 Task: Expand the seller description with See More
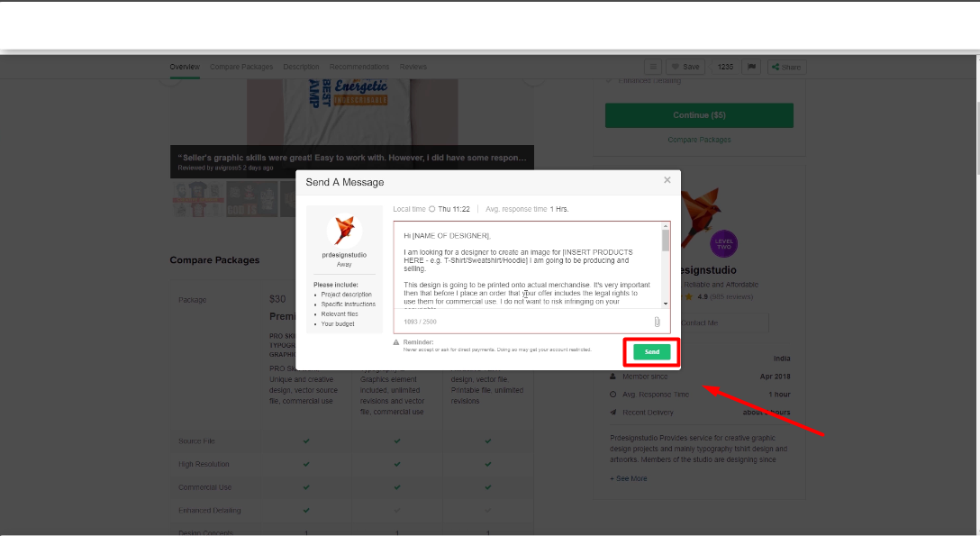pos(628,478)
